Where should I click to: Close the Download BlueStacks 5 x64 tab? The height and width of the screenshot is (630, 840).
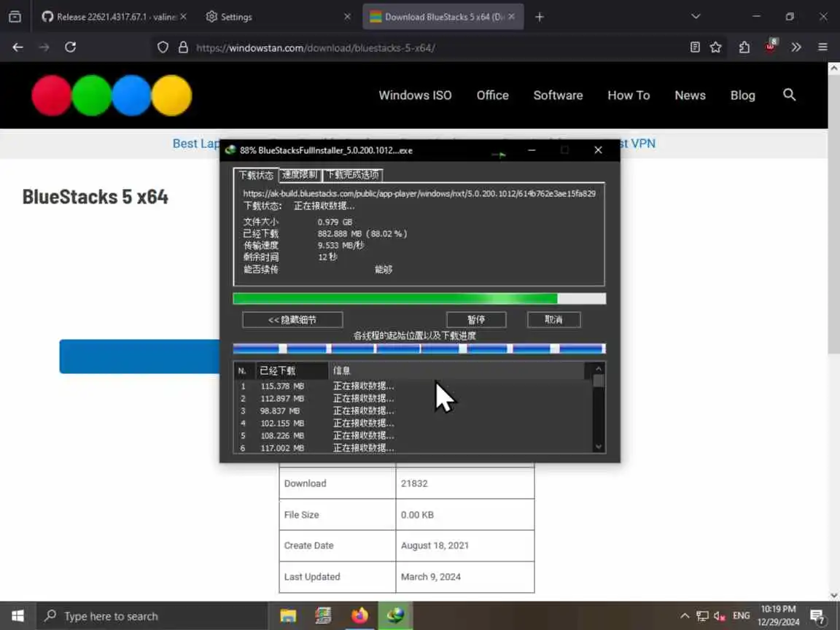click(x=512, y=17)
